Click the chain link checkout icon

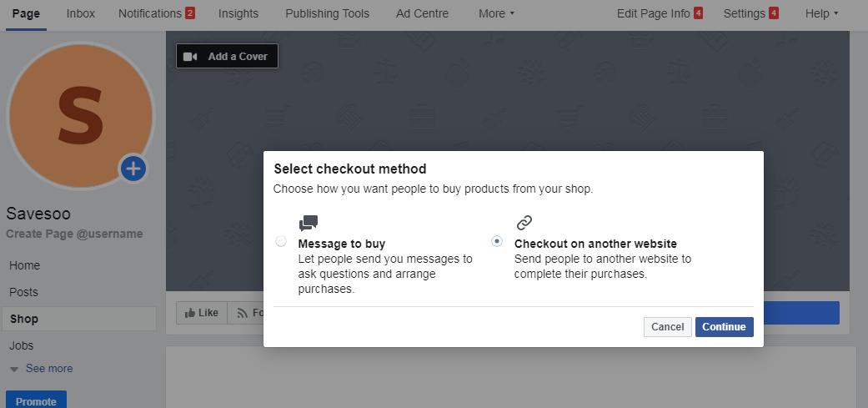point(524,223)
